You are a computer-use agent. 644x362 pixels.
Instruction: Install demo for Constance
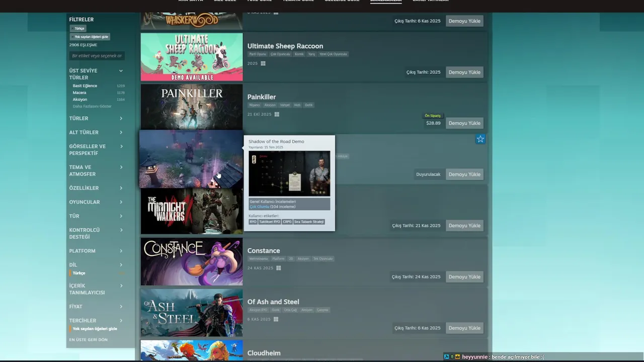click(x=464, y=277)
